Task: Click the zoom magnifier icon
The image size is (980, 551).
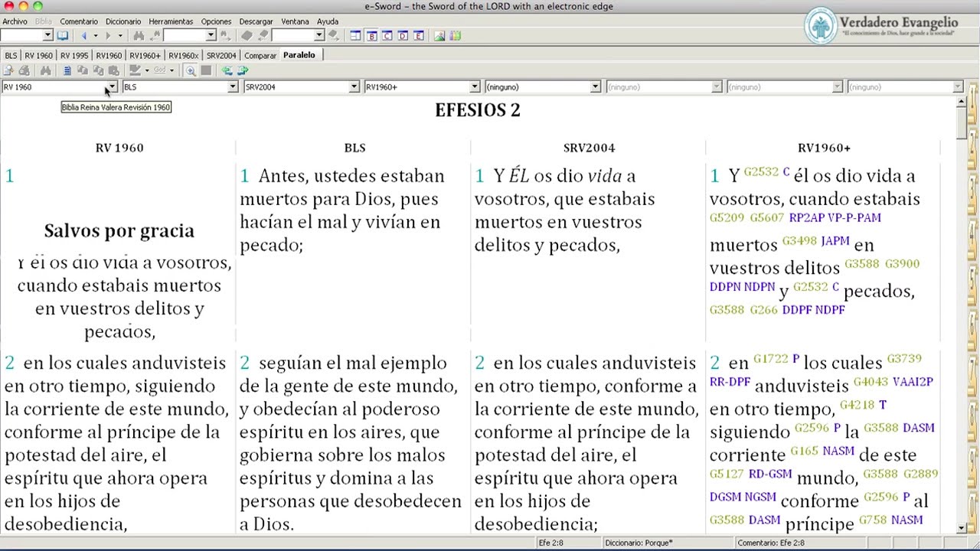Action: click(x=190, y=70)
